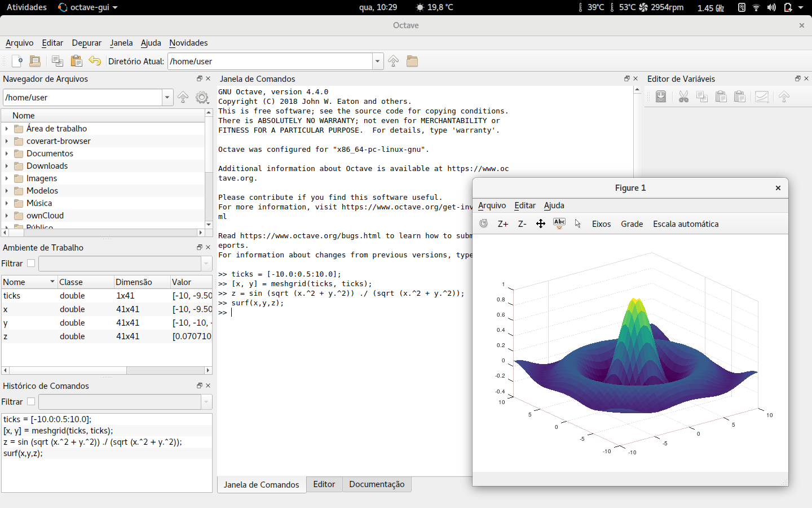The image size is (812, 508).
Task: Open the Depurar menu
Action: click(x=86, y=43)
